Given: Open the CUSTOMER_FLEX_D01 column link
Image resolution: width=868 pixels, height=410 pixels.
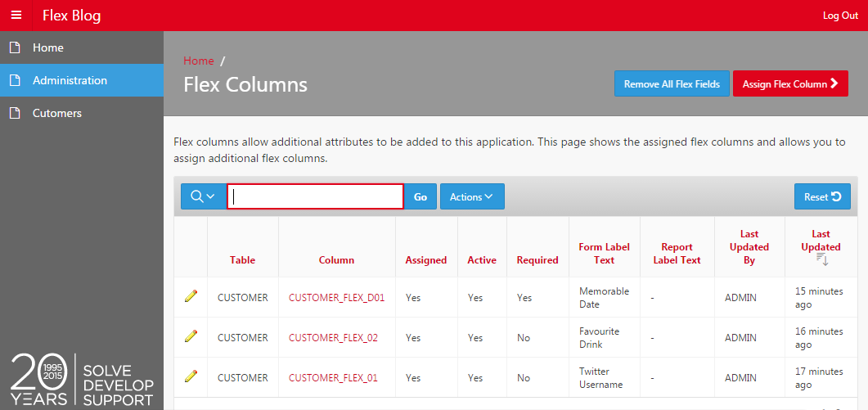Looking at the screenshot, I should (x=336, y=298).
